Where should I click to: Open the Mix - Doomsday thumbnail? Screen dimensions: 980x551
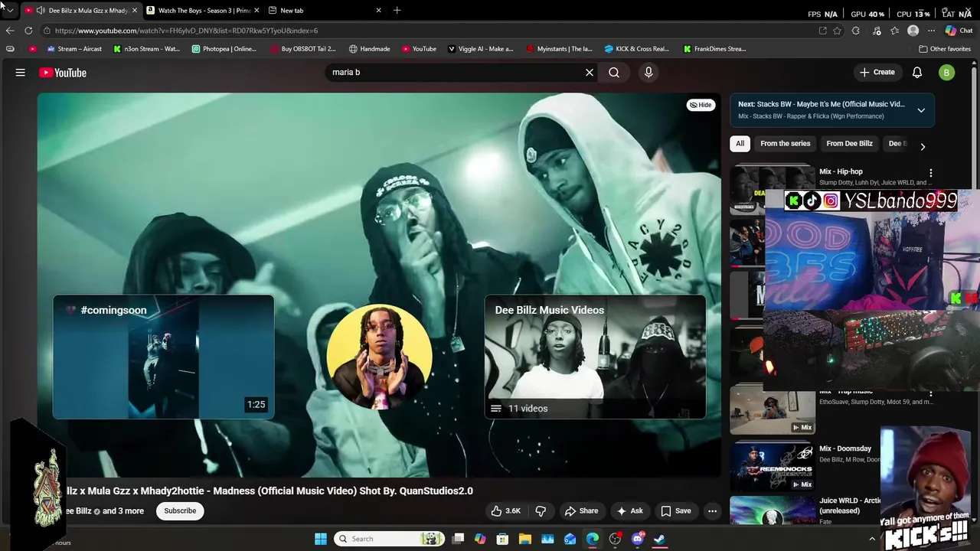click(x=773, y=465)
